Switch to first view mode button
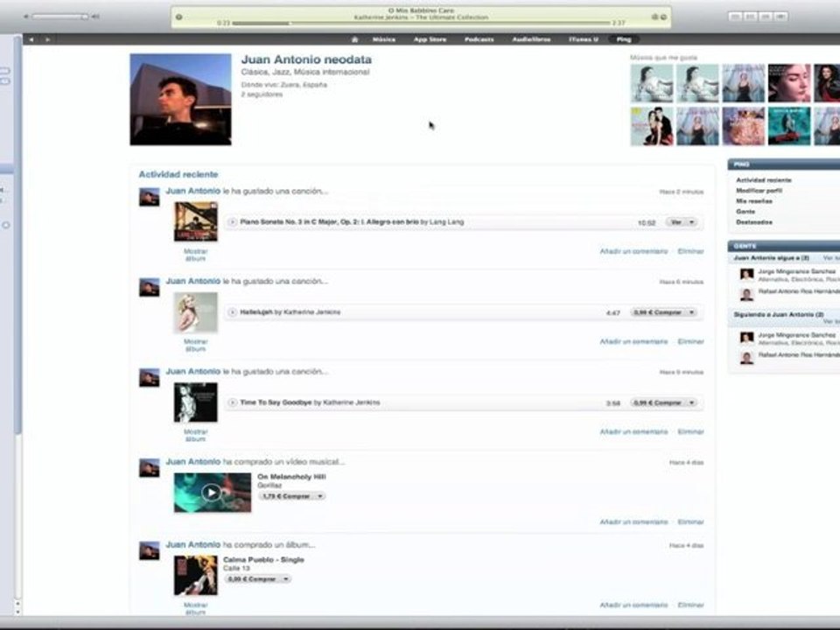 click(736, 17)
